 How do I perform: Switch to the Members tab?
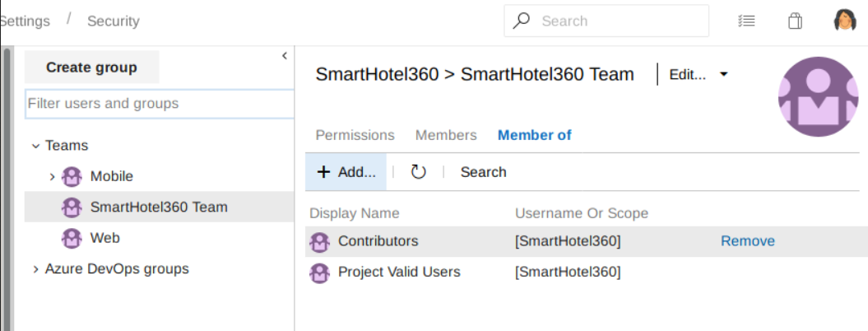[445, 135]
